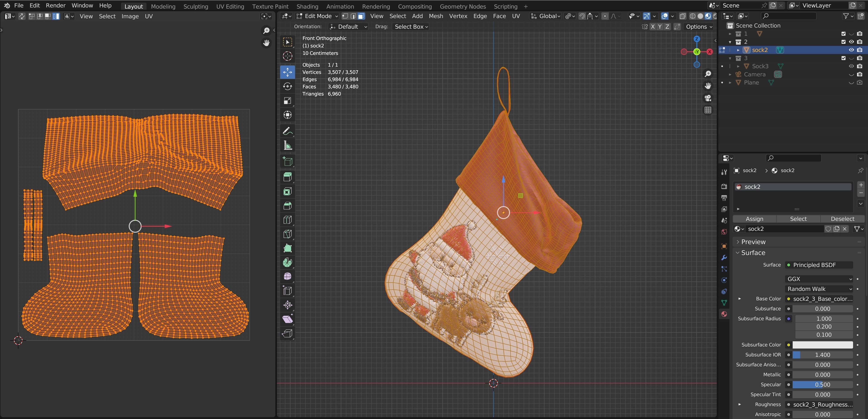Switch perspective/orthographic grid icon in viewport
Screen dimensions: 868x419
click(708, 110)
